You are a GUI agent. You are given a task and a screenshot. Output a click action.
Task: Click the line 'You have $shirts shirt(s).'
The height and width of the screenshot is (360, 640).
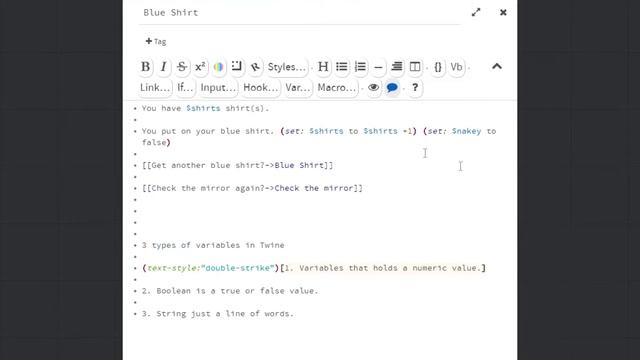click(x=205, y=108)
